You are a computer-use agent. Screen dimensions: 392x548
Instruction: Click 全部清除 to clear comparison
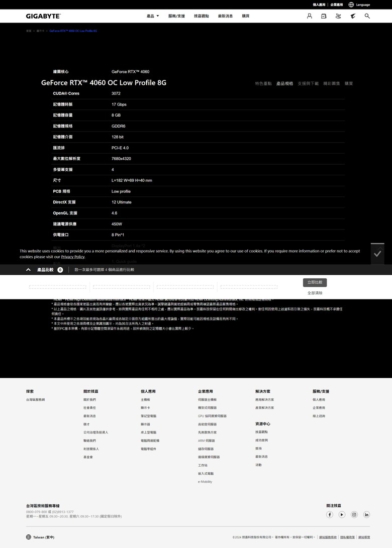coord(315,293)
